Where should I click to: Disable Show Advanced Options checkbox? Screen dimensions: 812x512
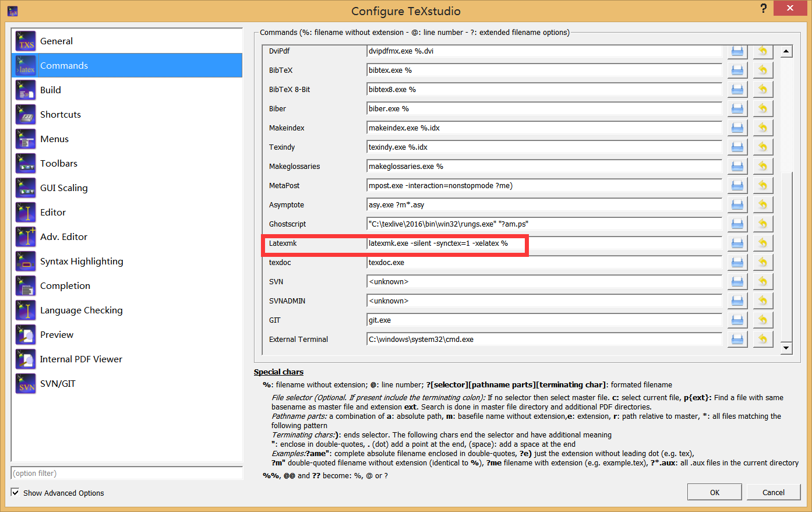point(15,493)
